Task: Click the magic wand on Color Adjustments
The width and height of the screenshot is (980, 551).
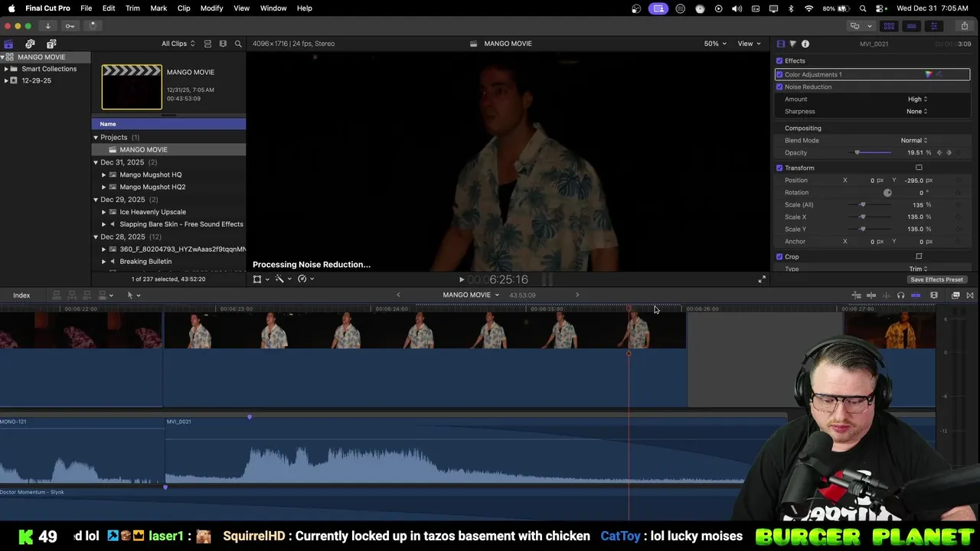Action: tap(939, 74)
